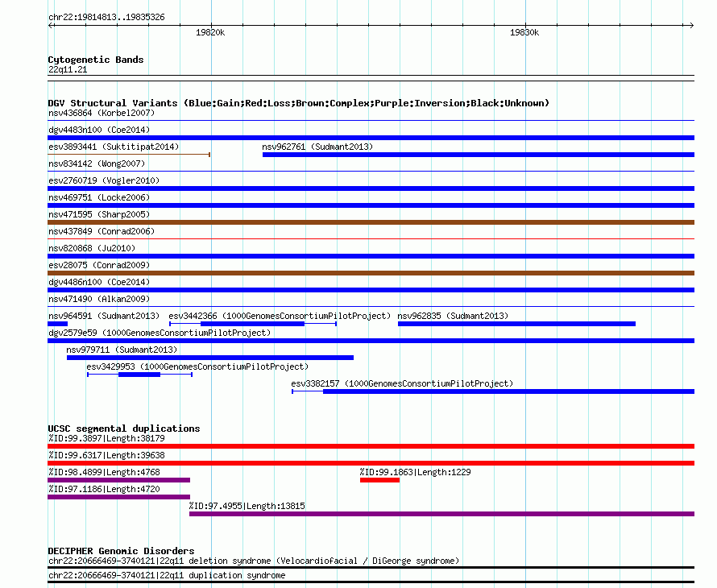Image resolution: width=717 pixels, height=588 pixels.
Task: Click the nsv962835 (Sudmant2013) gain bar
Action: tap(516, 324)
